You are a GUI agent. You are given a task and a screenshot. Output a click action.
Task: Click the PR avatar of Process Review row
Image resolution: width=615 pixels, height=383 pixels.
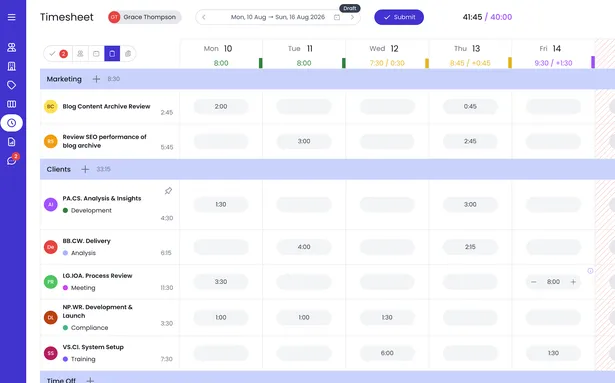[x=51, y=282]
